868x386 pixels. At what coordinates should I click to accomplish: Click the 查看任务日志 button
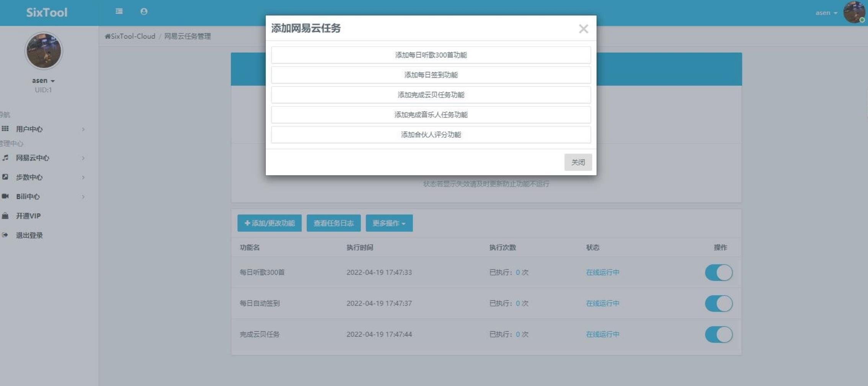click(334, 223)
